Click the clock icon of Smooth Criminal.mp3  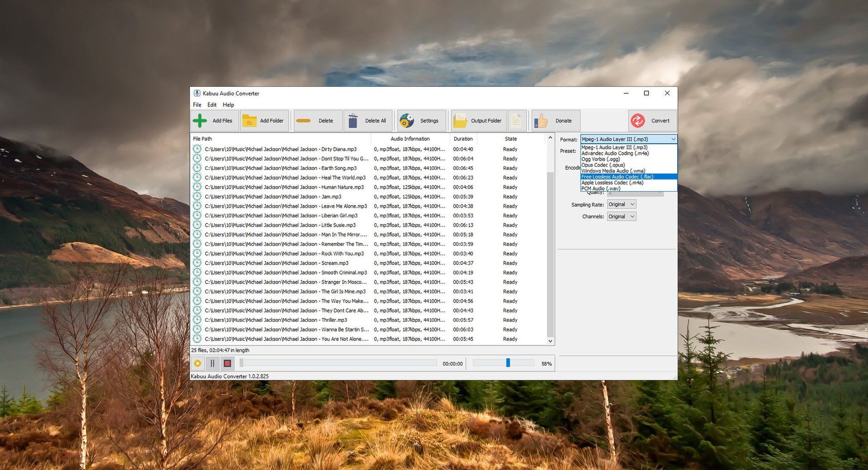(x=197, y=272)
